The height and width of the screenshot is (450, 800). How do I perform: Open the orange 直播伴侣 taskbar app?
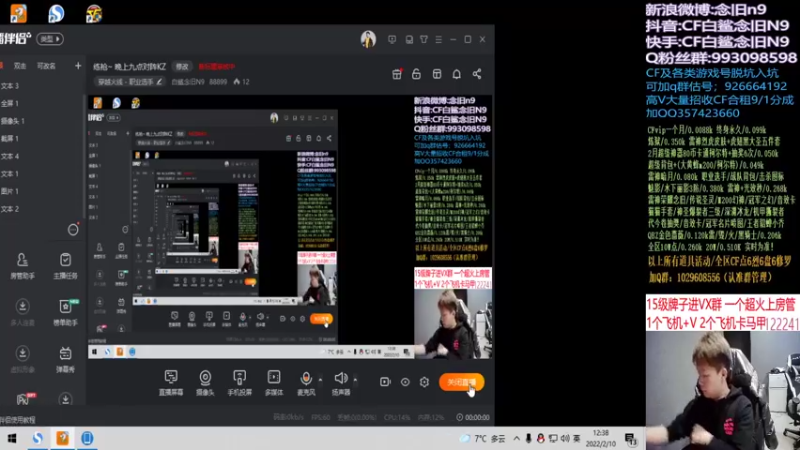coord(62,438)
